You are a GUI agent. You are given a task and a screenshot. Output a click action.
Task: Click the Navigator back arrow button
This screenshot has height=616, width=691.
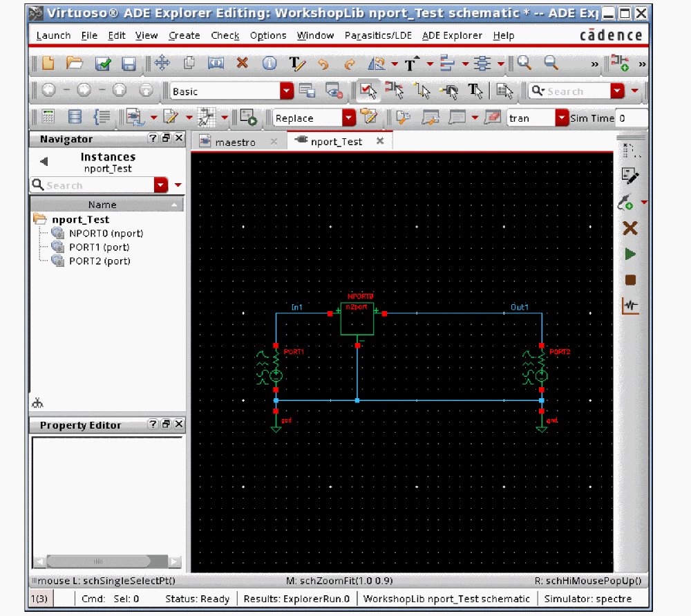pyautogui.click(x=44, y=162)
